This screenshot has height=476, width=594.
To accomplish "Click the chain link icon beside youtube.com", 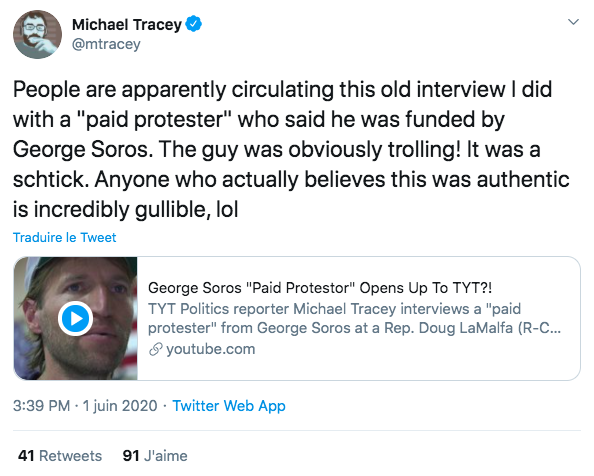I will click(x=155, y=349).
